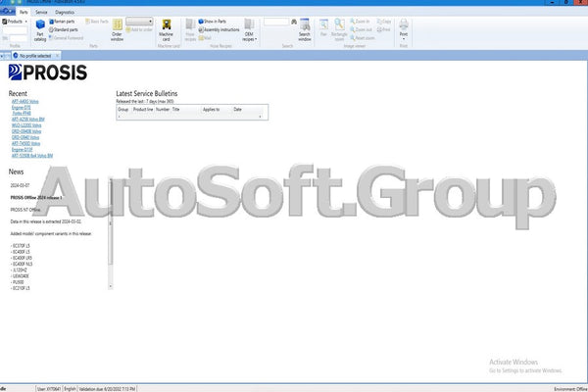Click the PROSIS logo
The height and width of the screenshot is (392, 588).
(48, 72)
